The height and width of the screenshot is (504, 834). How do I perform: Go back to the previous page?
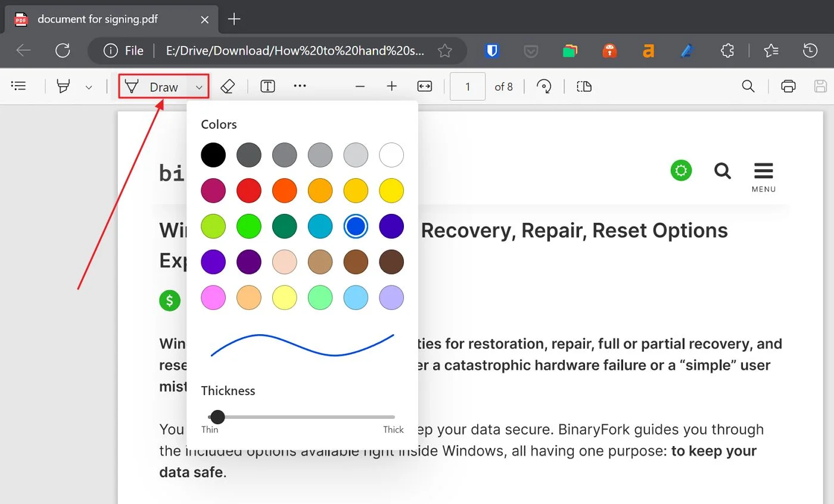pyautogui.click(x=23, y=51)
